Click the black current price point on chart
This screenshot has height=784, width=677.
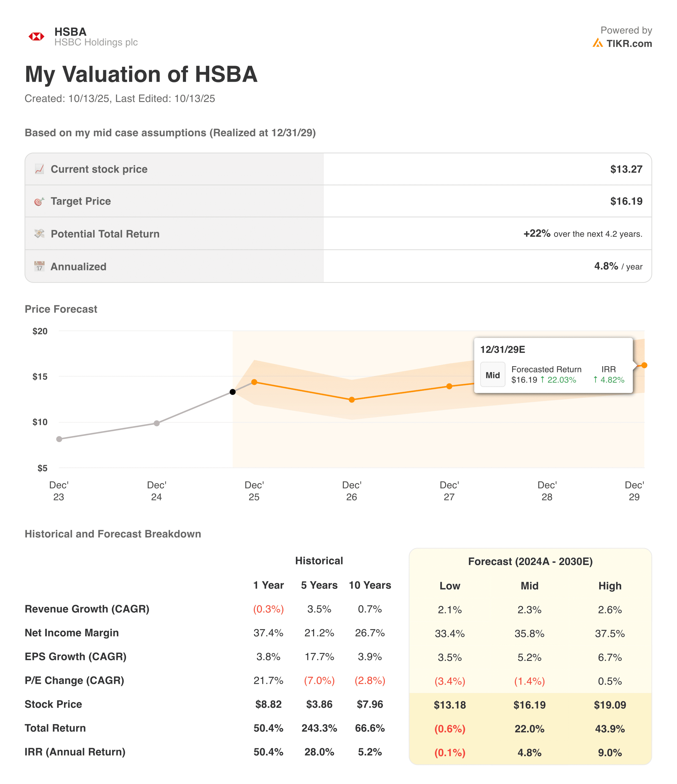click(x=233, y=392)
